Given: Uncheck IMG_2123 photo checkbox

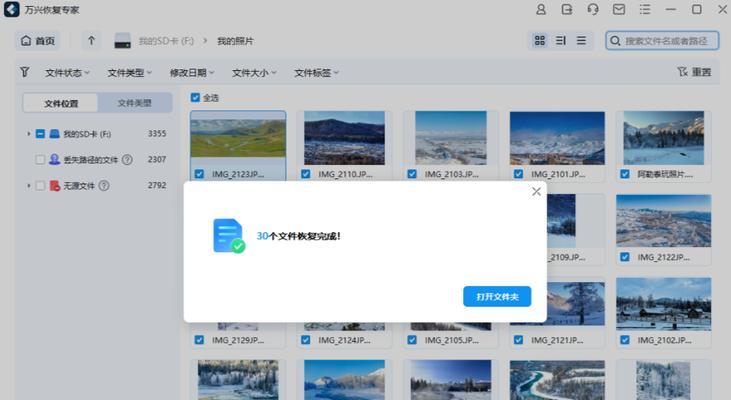Looking at the screenshot, I should [199, 174].
